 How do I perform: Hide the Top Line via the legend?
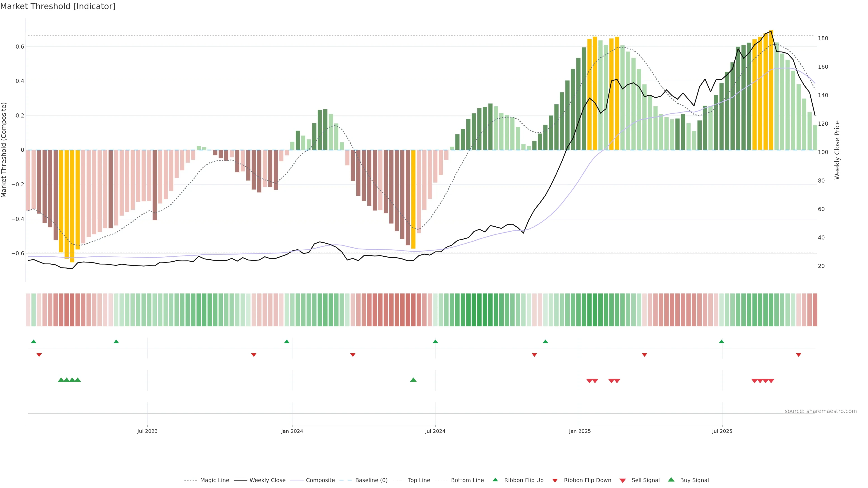pyautogui.click(x=419, y=480)
